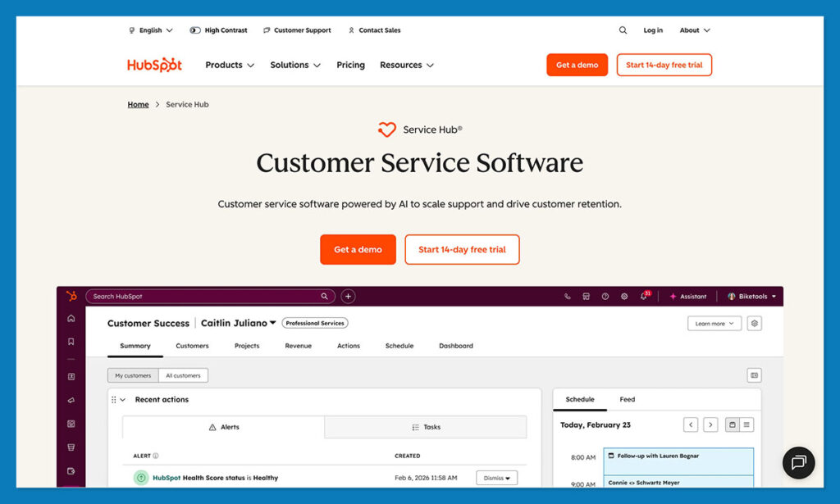
Task: Click the bookmark icon in left sidebar
Action: pyautogui.click(x=71, y=342)
